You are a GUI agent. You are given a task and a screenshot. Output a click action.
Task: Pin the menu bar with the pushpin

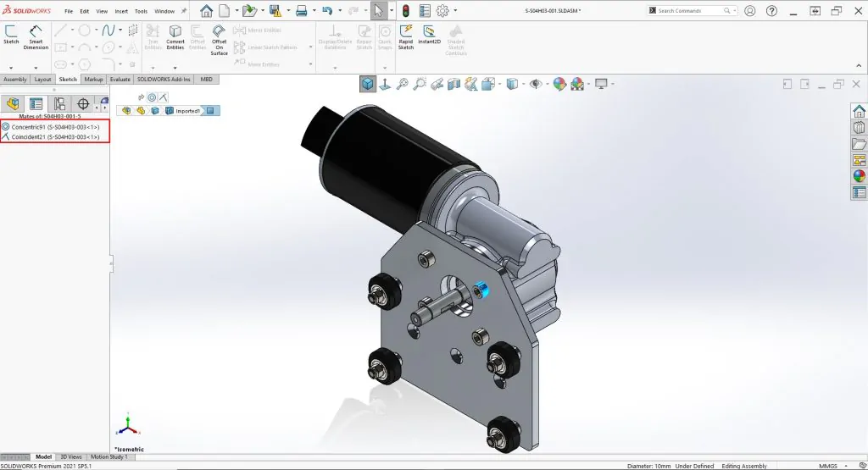coord(184,10)
